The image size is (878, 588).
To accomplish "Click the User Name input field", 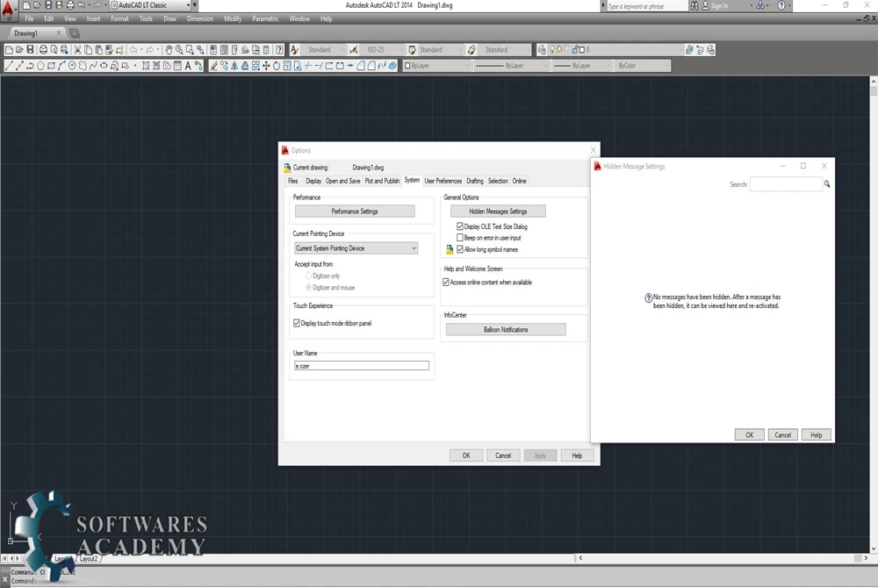I will pyautogui.click(x=362, y=366).
